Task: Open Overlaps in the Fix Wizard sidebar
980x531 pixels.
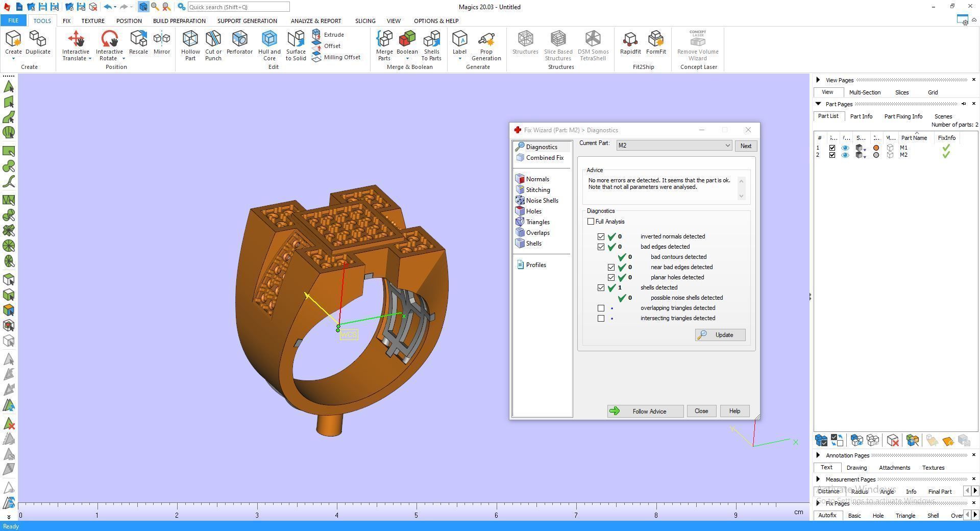Action: click(533, 233)
